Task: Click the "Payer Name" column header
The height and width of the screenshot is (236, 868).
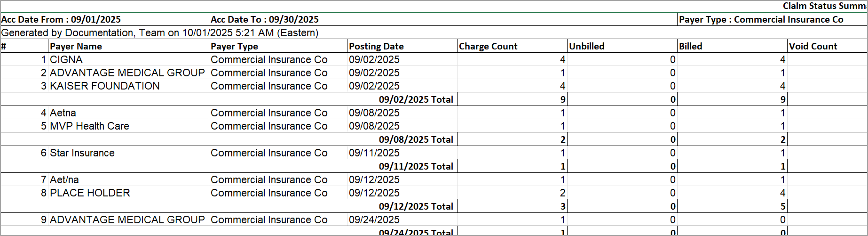Action: pyautogui.click(x=76, y=46)
